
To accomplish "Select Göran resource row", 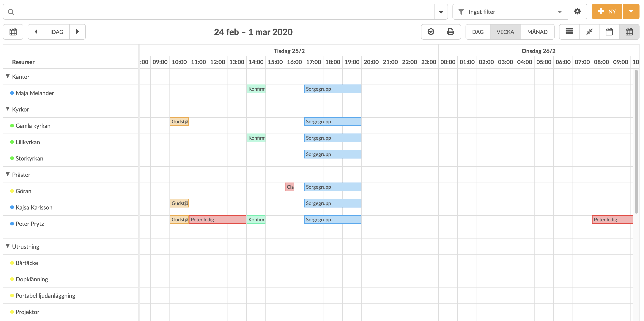I will pyautogui.click(x=70, y=191).
